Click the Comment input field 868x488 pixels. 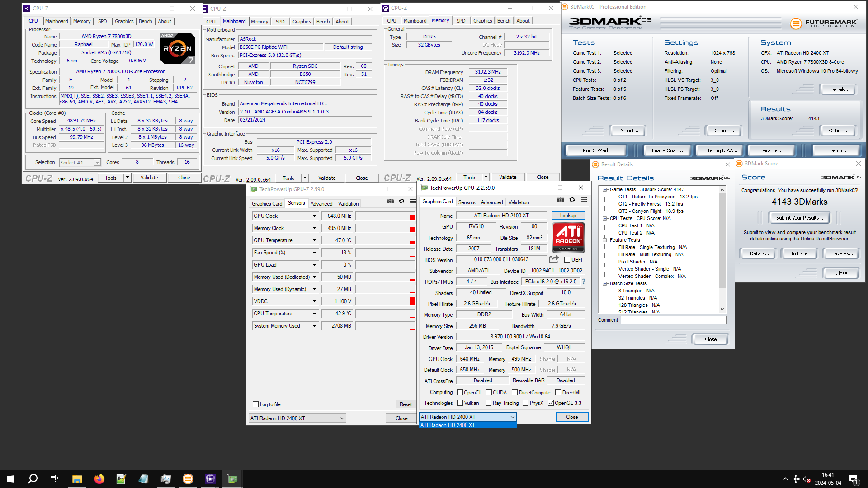(674, 320)
